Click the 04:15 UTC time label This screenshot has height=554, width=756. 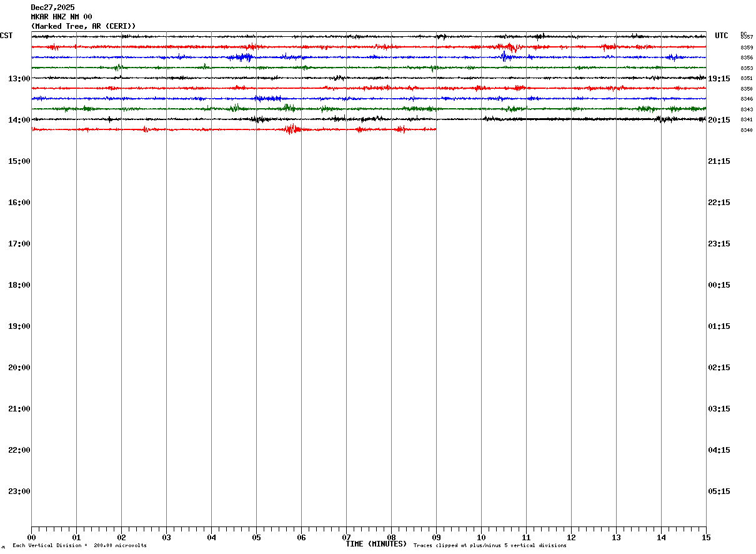[x=719, y=450]
